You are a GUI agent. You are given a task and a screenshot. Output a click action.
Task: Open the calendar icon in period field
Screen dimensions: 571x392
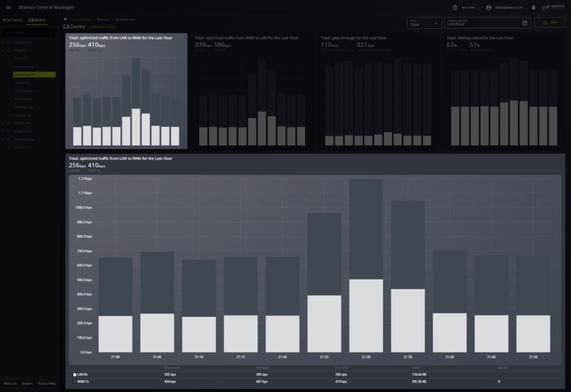pyautogui.click(x=525, y=23)
